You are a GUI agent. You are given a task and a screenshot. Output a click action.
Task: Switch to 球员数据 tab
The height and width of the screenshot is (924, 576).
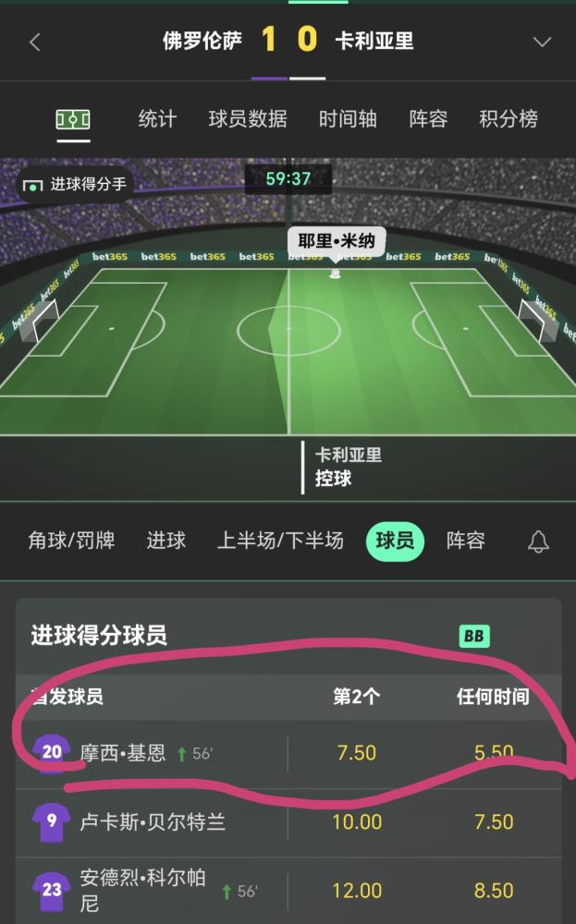(x=248, y=119)
